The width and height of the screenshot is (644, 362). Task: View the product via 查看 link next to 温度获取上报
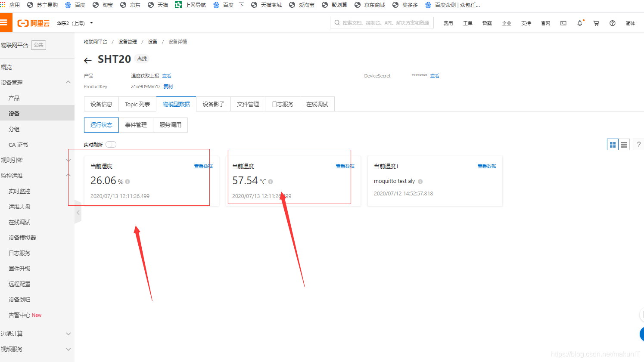(167, 76)
